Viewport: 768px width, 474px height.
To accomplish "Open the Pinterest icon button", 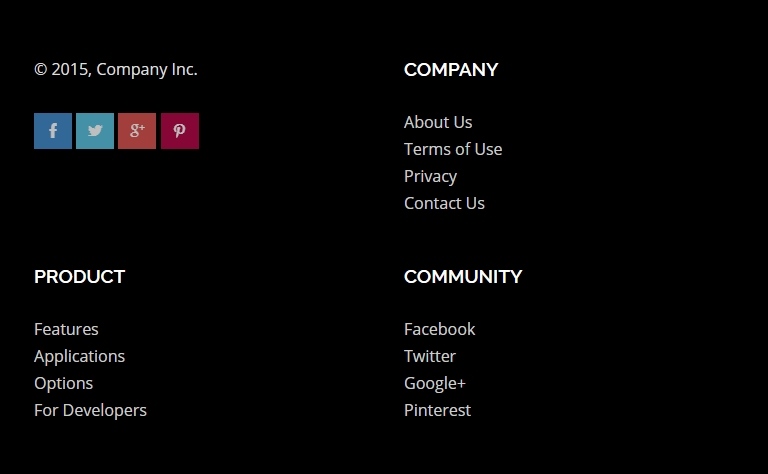I will [x=180, y=131].
